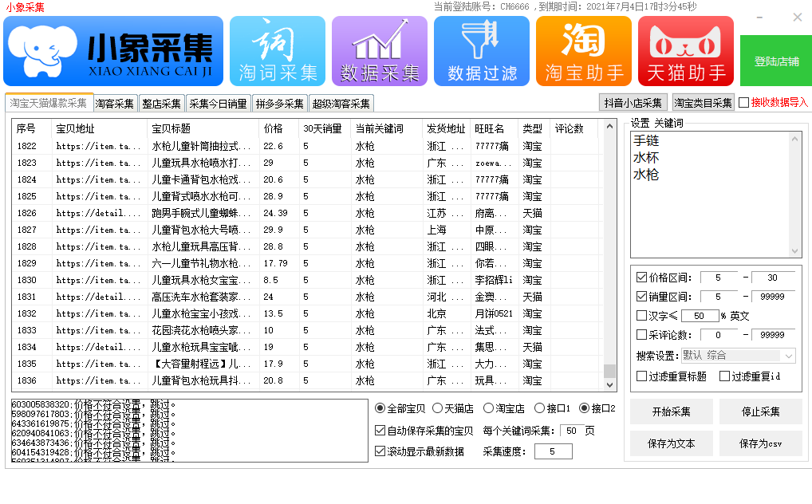
Task: Toggle 销量区间 checkbox
Action: [x=641, y=297]
